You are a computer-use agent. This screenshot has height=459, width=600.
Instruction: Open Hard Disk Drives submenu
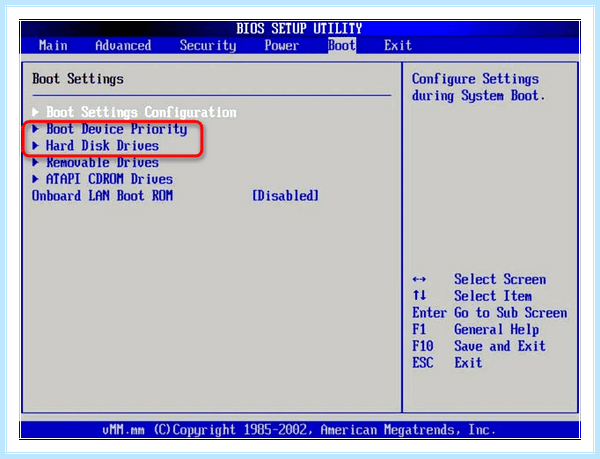click(102, 146)
